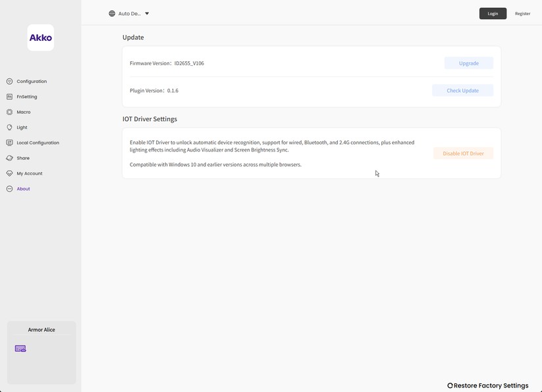Switch to the Light menu item
The height and width of the screenshot is (392, 542).
pos(22,127)
